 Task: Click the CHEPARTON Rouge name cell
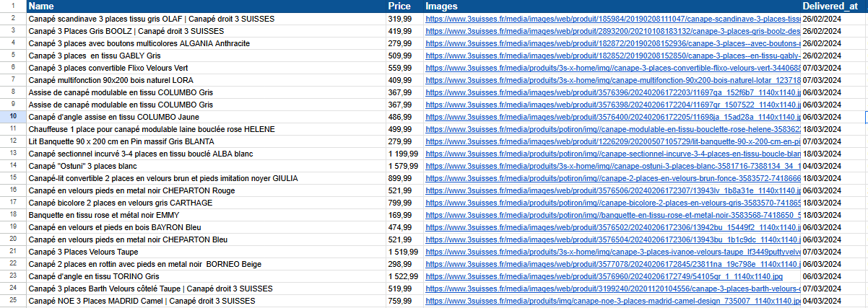[206, 190]
